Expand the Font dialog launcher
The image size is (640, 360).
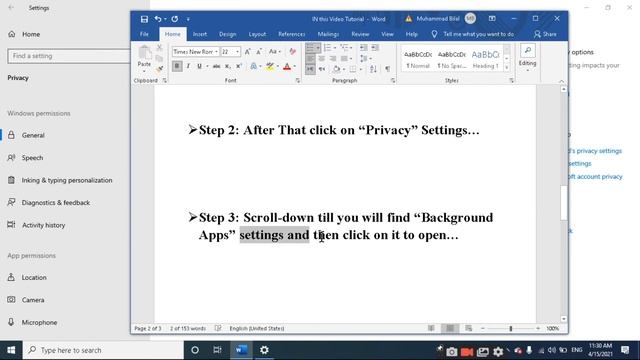click(x=298, y=81)
